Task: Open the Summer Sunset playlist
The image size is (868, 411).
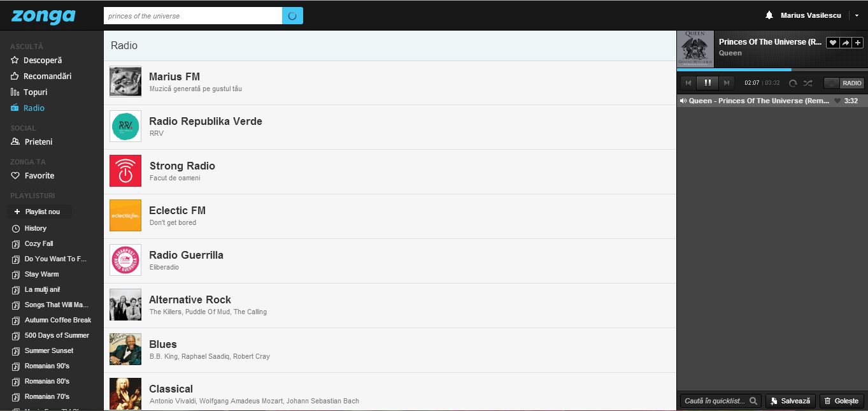Action: [x=43, y=350]
